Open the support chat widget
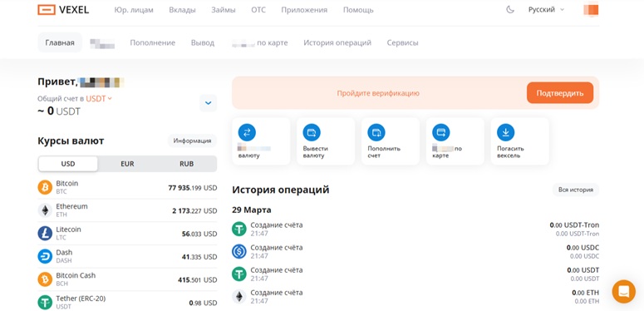The height and width of the screenshot is (311, 644). (x=623, y=292)
